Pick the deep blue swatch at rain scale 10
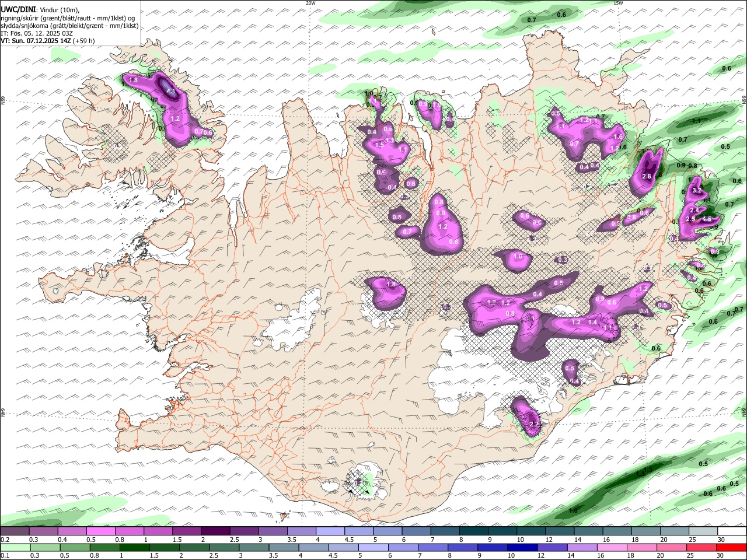Image resolution: width=747 pixels, height=560 pixels. point(521,547)
